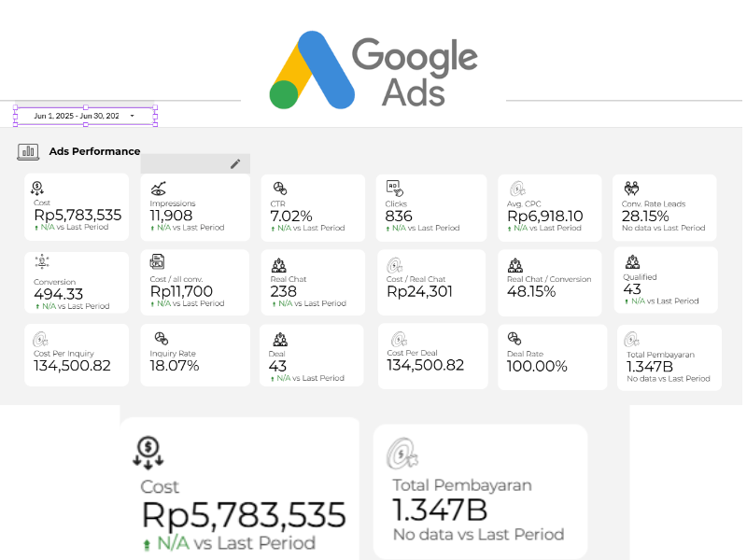Click the small Total Pembayaran card icon
747x560 pixels.
(x=632, y=340)
